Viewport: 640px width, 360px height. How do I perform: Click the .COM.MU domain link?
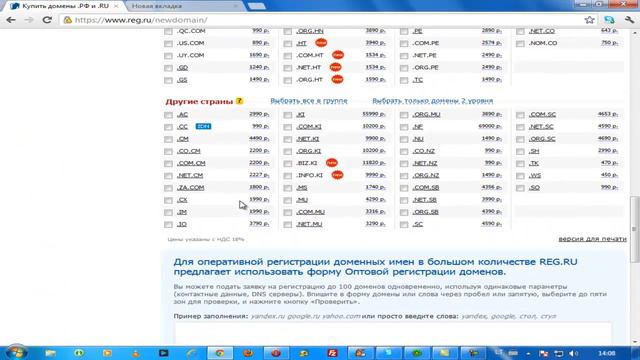[310, 212]
